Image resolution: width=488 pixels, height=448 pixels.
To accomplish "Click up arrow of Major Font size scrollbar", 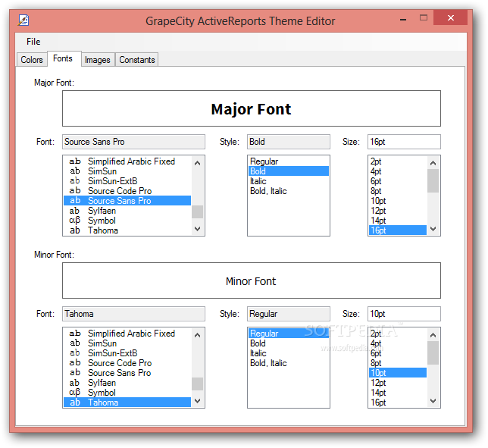I will point(433,163).
